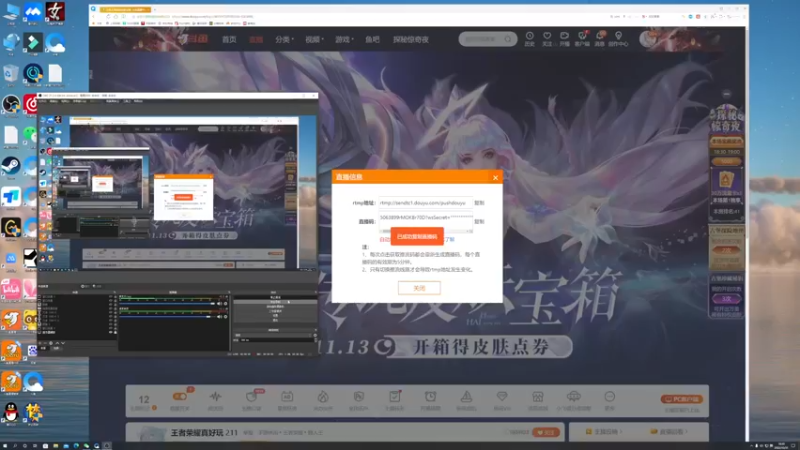800x450 pixels.
Task: Open the 关注 heart icon in Douyu header
Action: [x=547, y=36]
